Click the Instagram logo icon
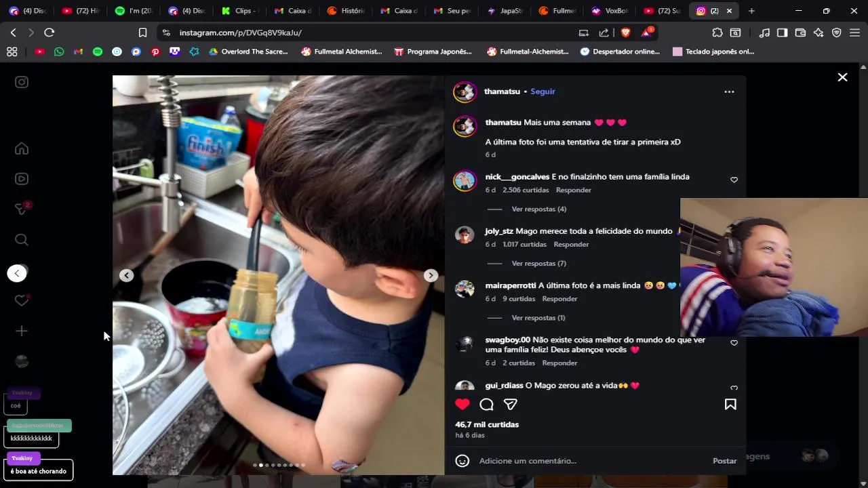Image resolution: width=868 pixels, height=488 pixels. (x=22, y=82)
